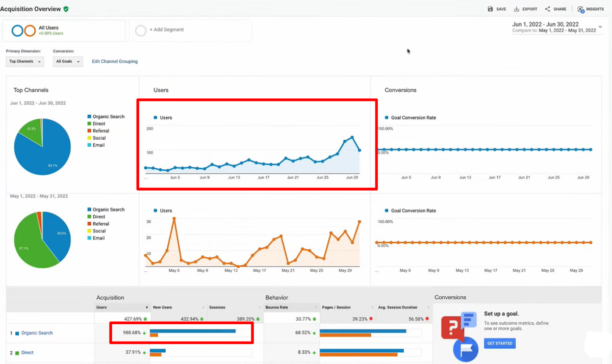
Task: Click the Compare to May date text
Action: pos(554,31)
